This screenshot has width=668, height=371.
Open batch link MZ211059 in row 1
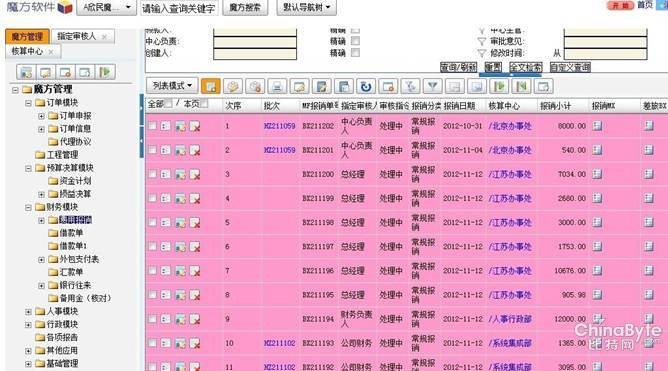pyautogui.click(x=279, y=126)
